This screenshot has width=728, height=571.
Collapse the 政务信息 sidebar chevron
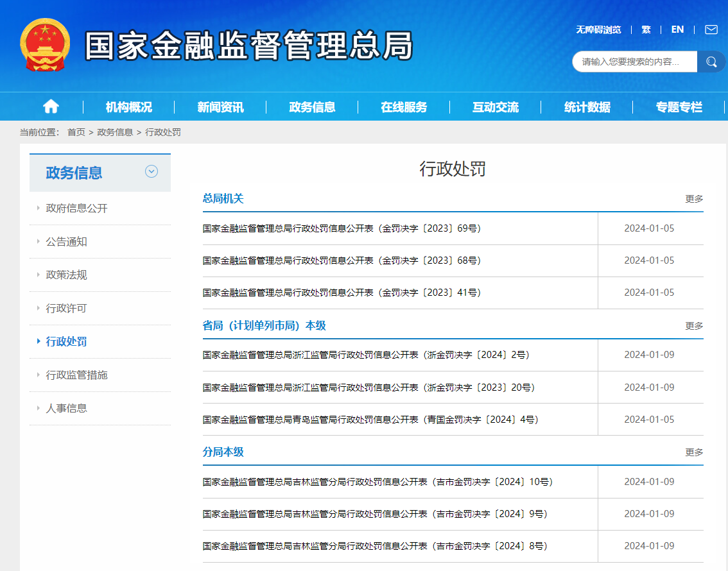coord(152,171)
